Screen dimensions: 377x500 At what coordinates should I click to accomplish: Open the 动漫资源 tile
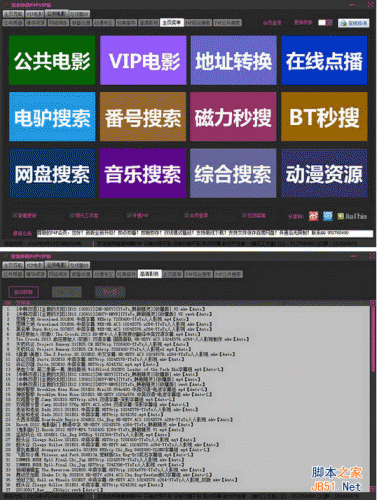(324, 173)
